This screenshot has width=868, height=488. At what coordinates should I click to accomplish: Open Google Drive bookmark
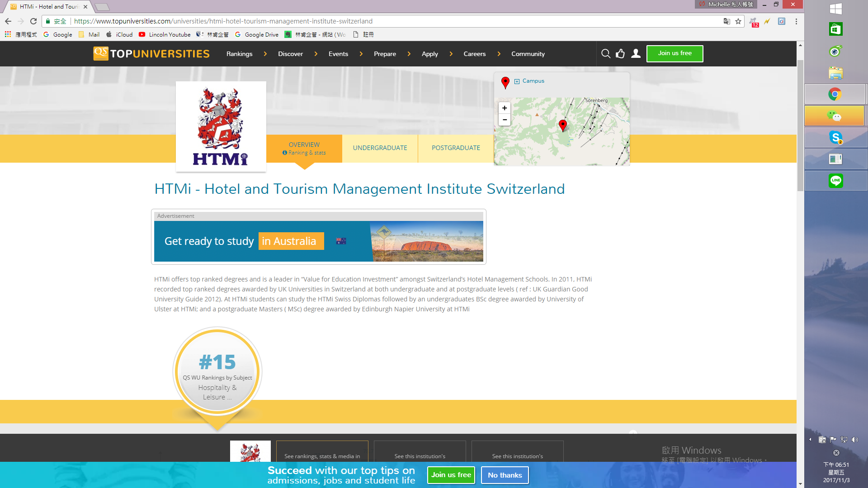point(257,34)
